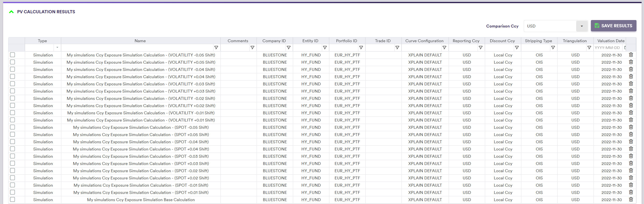Collapse the PV Calculation Results section
The image size is (644, 204).
click(x=11, y=12)
